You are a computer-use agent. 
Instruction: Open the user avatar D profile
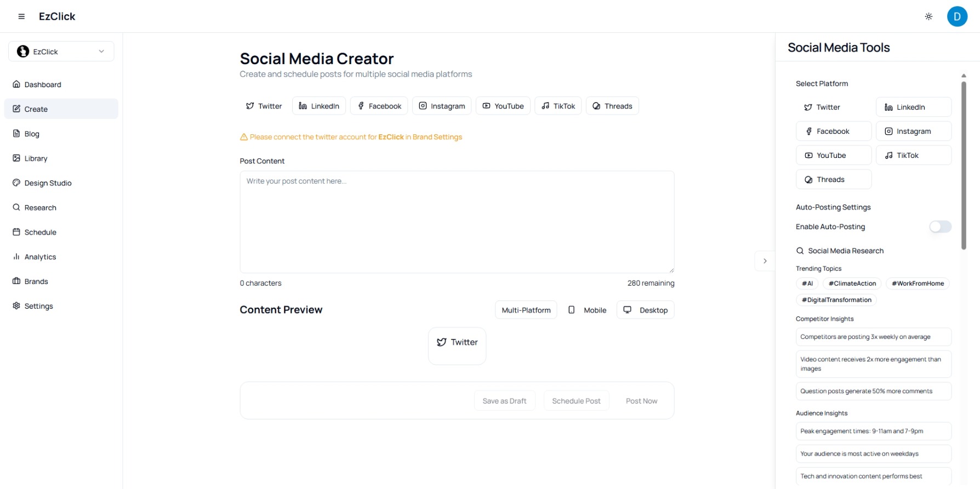click(x=957, y=16)
